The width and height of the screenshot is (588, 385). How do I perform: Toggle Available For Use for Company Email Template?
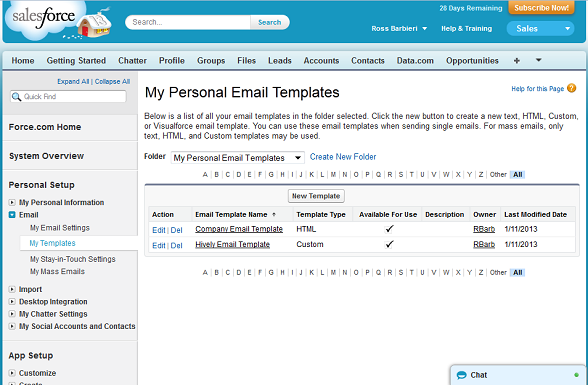(389, 229)
